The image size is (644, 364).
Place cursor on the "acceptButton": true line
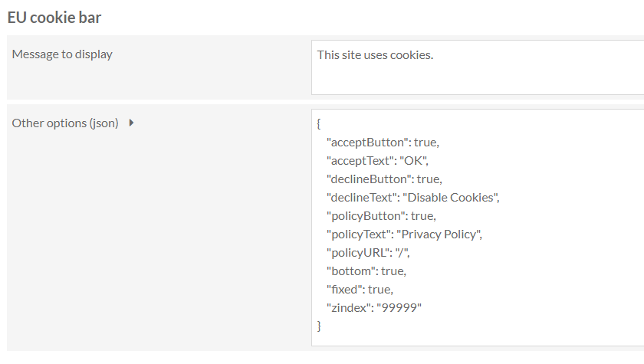383,143
